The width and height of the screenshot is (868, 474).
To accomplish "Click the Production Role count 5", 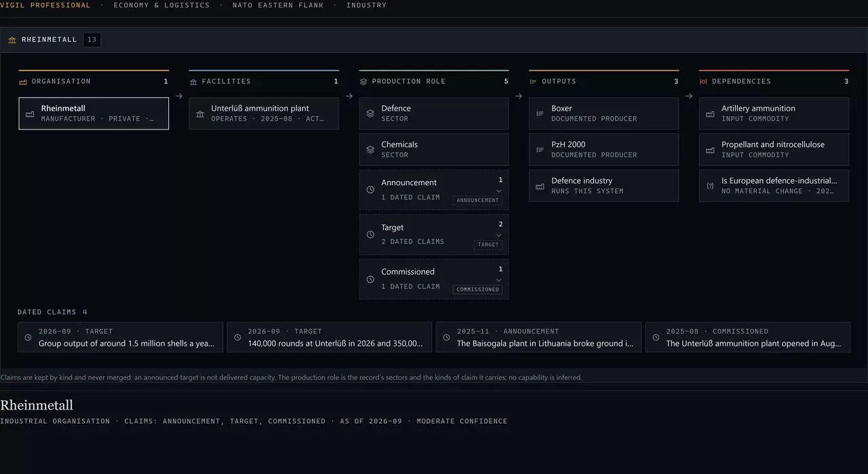I will tap(506, 81).
